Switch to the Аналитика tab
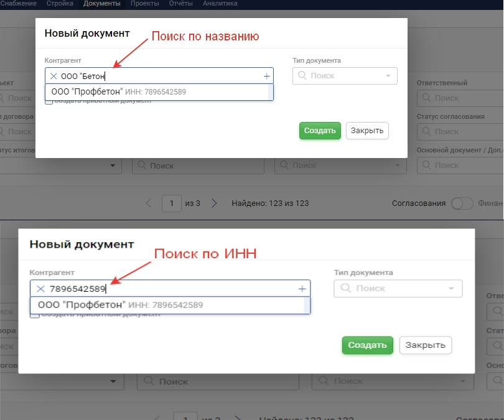The height and width of the screenshot is (420, 504). pyautogui.click(x=220, y=4)
